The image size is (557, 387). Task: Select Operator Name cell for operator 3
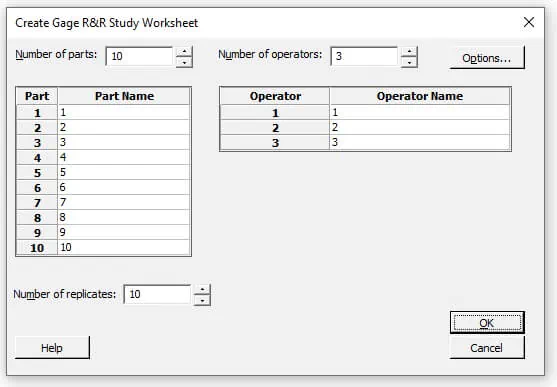pyautogui.click(x=420, y=143)
